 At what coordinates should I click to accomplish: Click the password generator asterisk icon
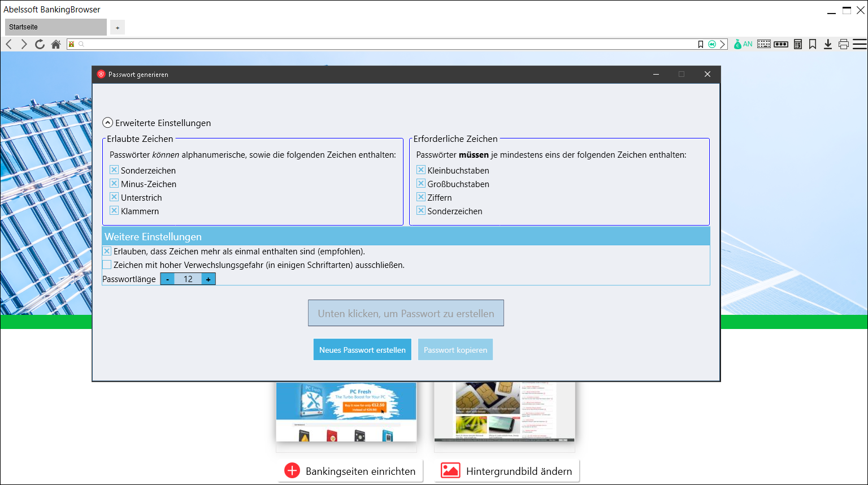pos(781,44)
